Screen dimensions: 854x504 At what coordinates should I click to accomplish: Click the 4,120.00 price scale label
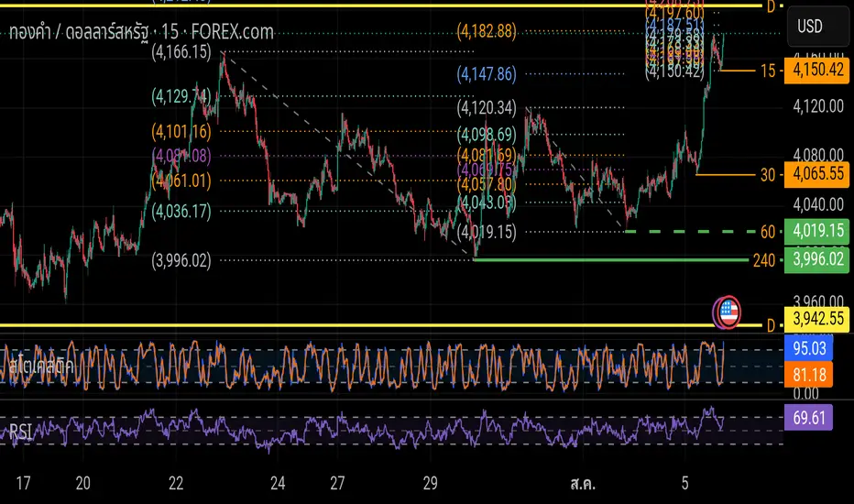818,106
